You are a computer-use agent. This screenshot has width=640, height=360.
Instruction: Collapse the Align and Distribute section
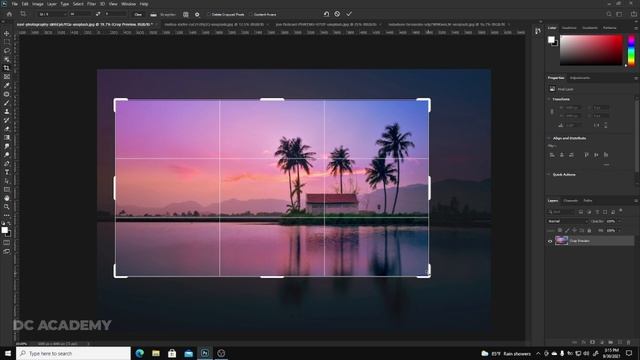tap(549, 138)
